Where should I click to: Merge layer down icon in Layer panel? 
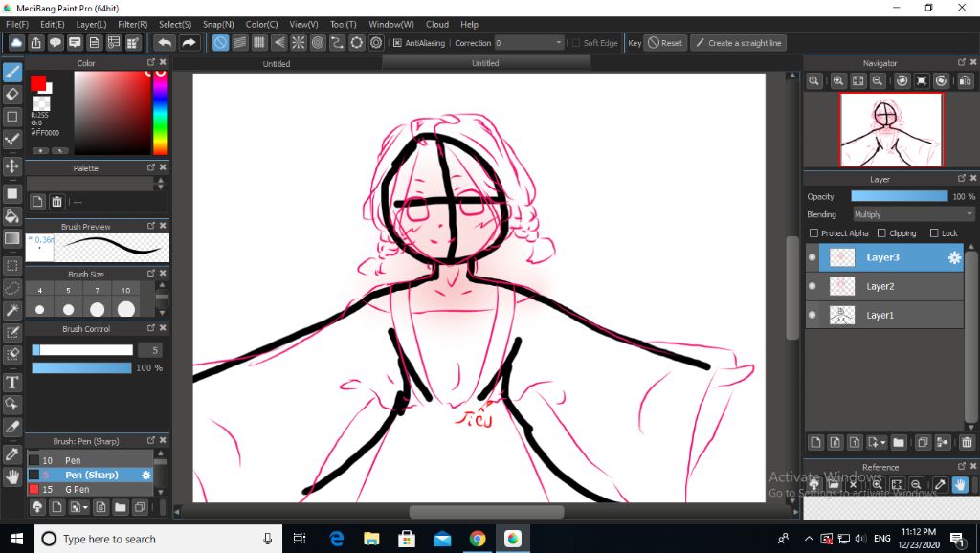pos(943,442)
